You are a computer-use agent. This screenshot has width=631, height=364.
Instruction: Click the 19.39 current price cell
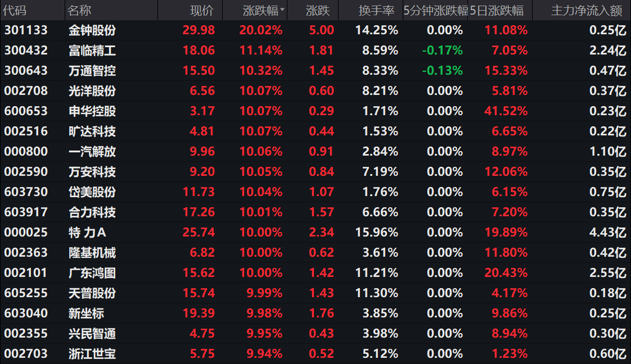click(199, 313)
